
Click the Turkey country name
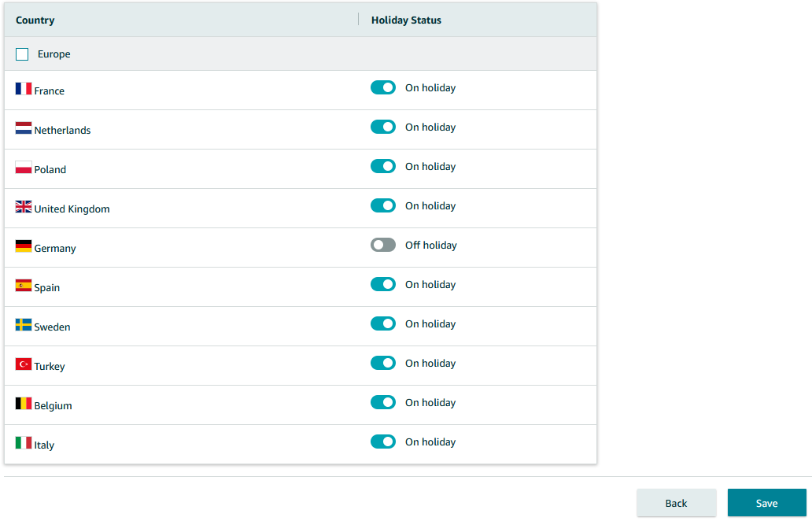point(50,367)
